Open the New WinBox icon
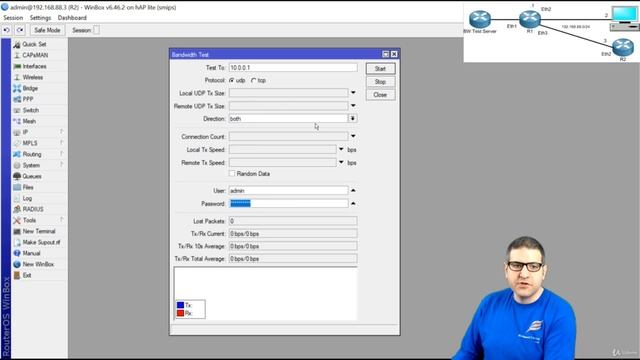This screenshot has height=360, width=640. [17, 264]
